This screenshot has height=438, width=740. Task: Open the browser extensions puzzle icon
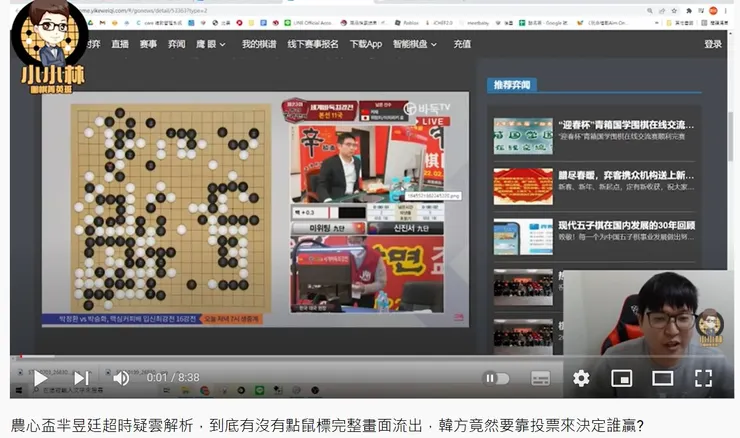(x=689, y=10)
